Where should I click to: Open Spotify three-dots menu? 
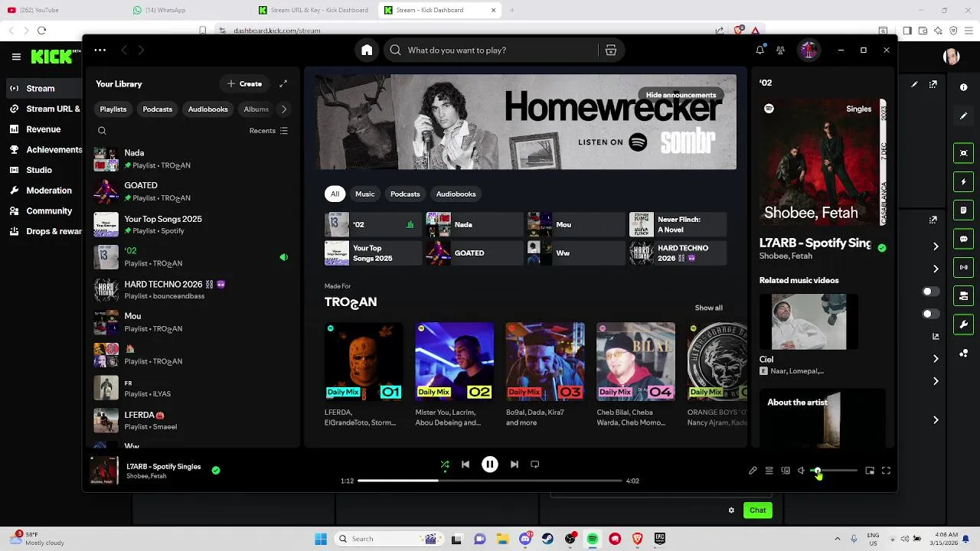[x=100, y=51]
